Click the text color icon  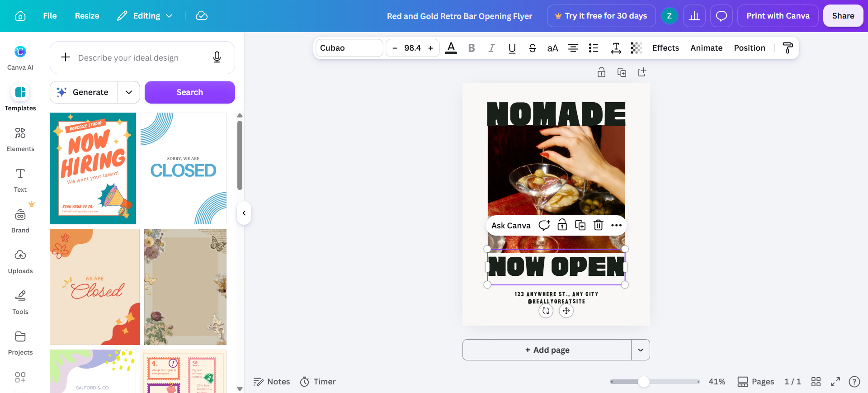click(451, 48)
